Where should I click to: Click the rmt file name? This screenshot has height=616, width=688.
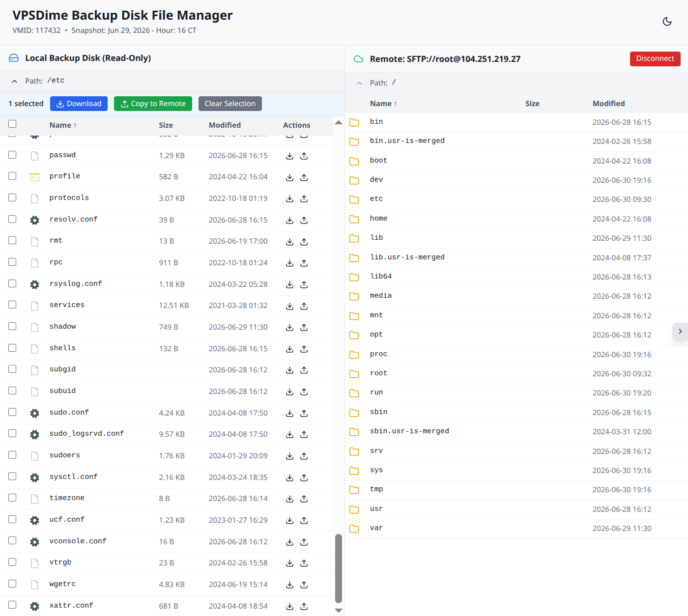[56, 241]
